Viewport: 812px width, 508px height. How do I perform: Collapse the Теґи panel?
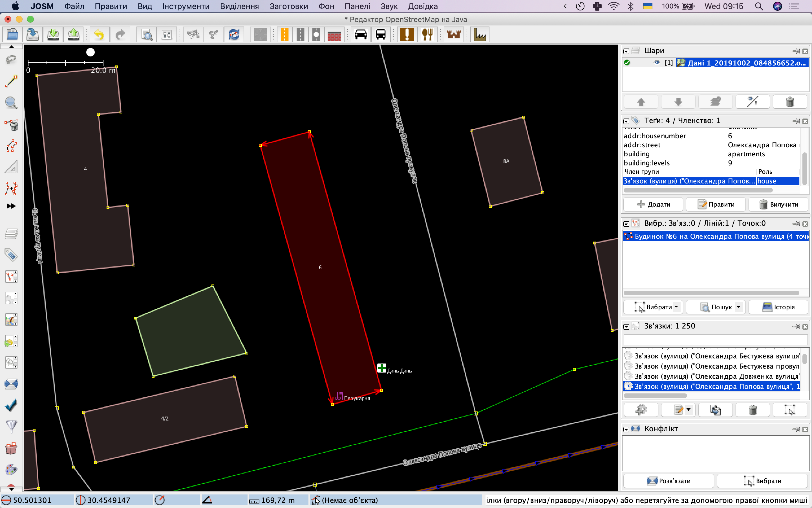pos(626,121)
